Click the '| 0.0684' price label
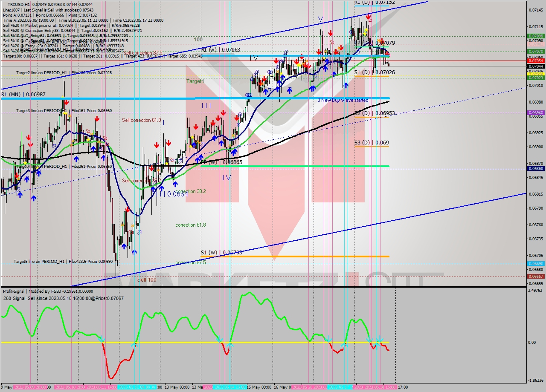The width and height of the screenshot is (546, 392). pos(176,194)
